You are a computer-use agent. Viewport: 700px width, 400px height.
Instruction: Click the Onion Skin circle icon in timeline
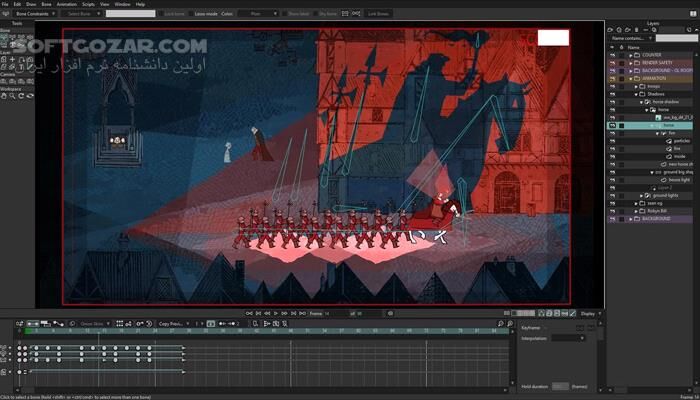click(x=72, y=324)
